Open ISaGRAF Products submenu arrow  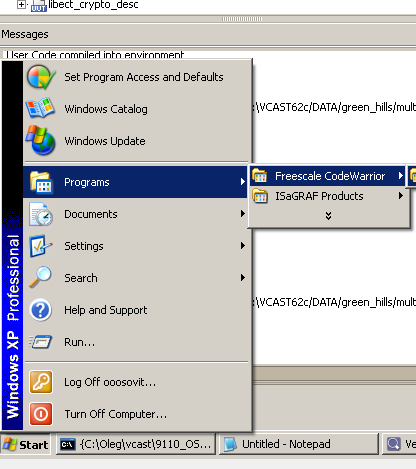tap(401, 196)
